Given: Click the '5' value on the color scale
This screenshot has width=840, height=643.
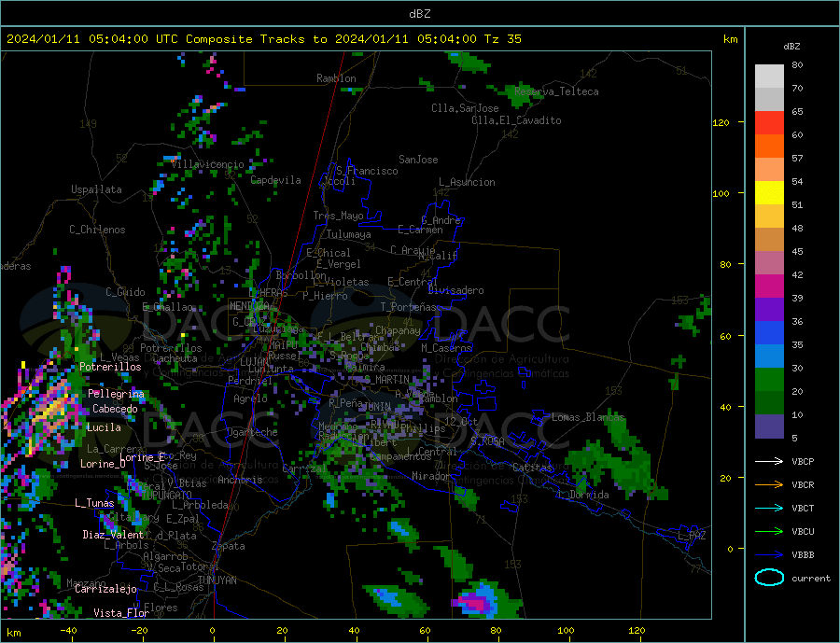Looking at the screenshot, I should coord(794,438).
